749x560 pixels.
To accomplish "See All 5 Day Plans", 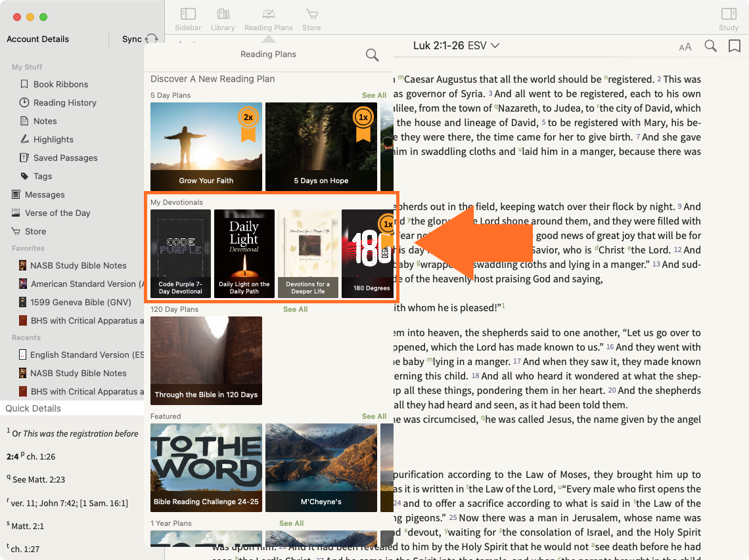I will [x=374, y=95].
